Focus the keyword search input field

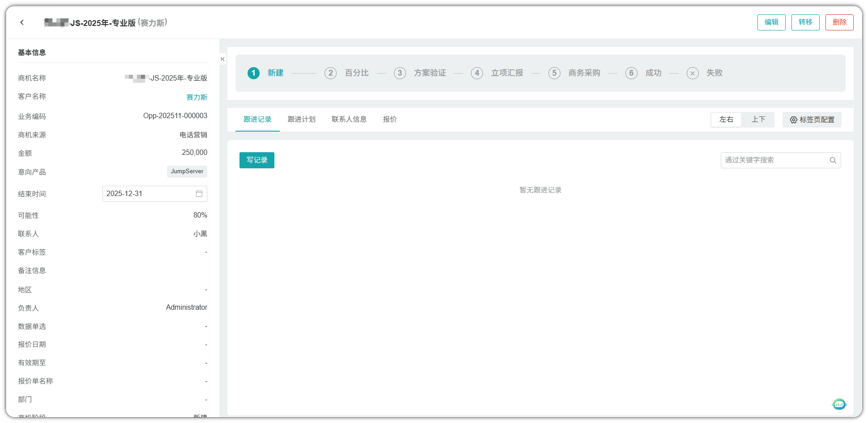coord(774,160)
